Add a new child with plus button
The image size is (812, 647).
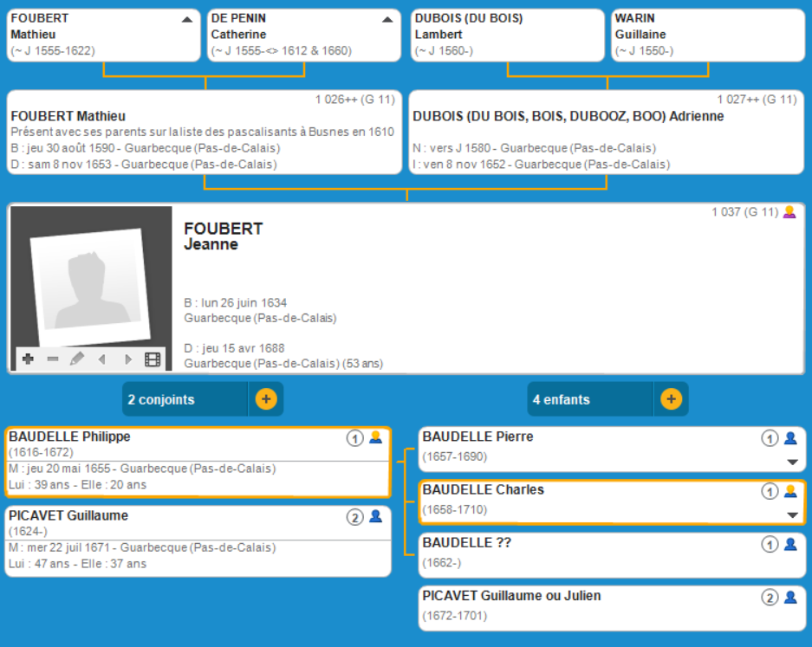[671, 399]
